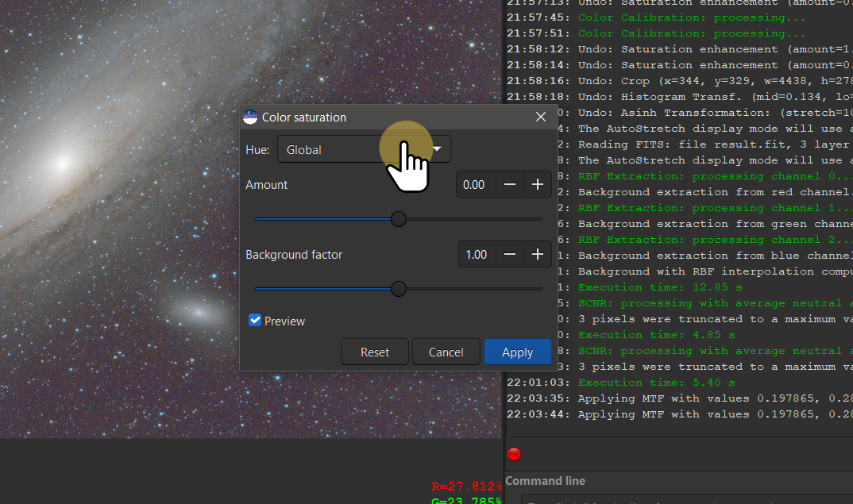Decrease Background factor with minus button
The height and width of the screenshot is (504, 853).
coord(510,255)
